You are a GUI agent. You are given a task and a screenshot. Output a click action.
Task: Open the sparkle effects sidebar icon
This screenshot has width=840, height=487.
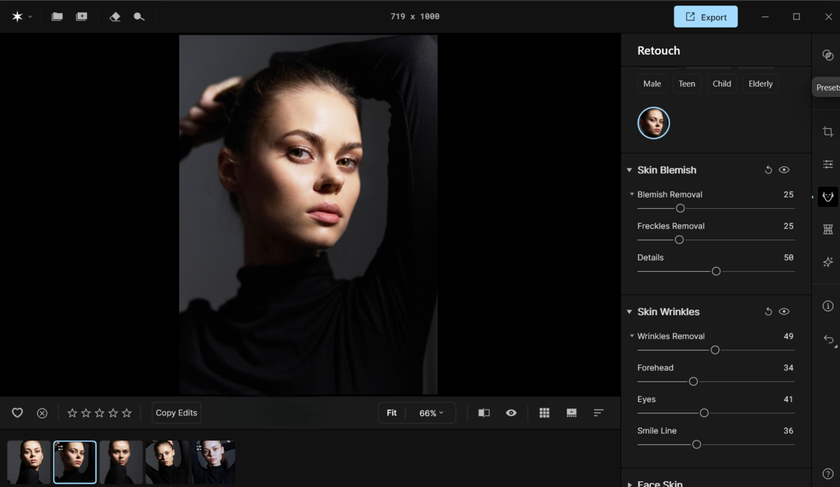tap(828, 262)
